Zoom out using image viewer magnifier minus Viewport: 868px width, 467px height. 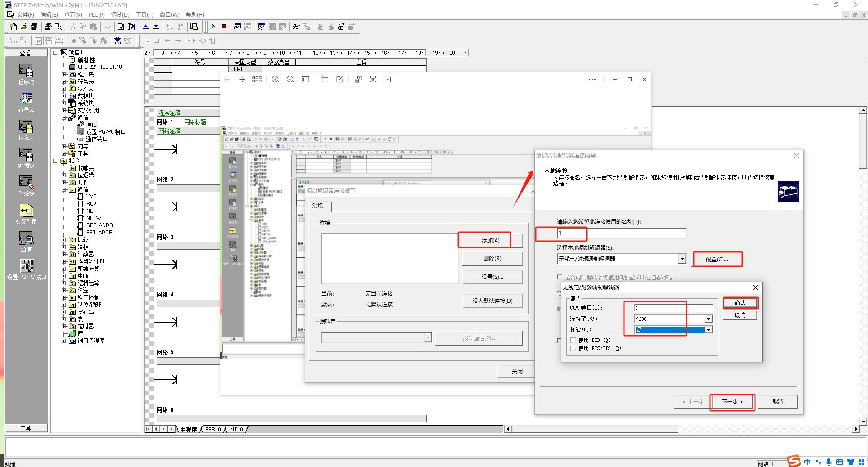pos(290,79)
